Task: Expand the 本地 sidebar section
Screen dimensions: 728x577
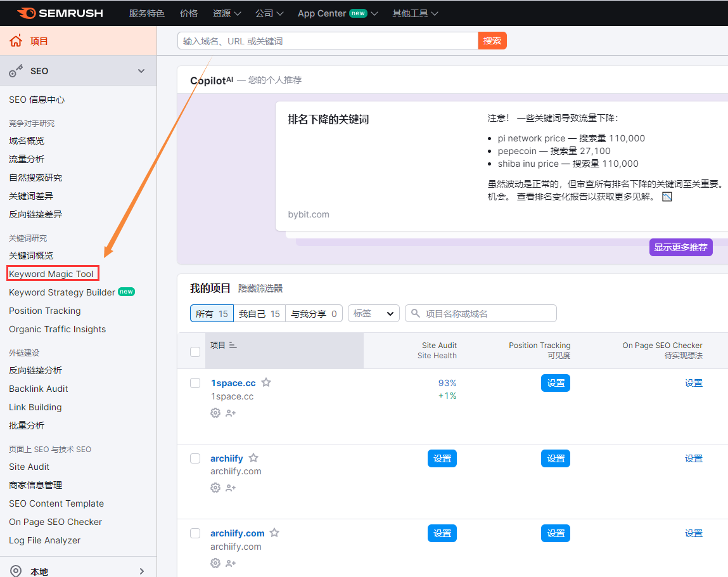Action: point(141,571)
